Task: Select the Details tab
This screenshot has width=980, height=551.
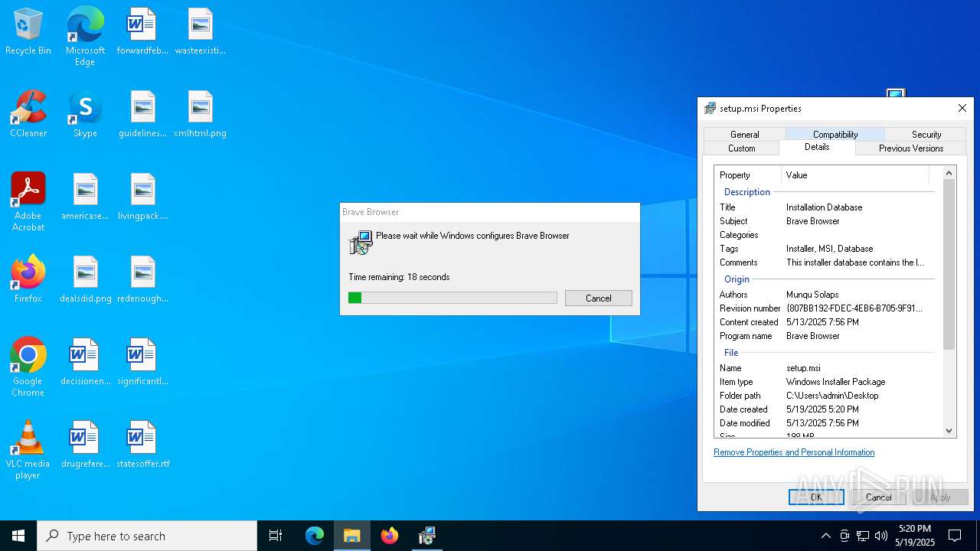Action: click(x=817, y=147)
